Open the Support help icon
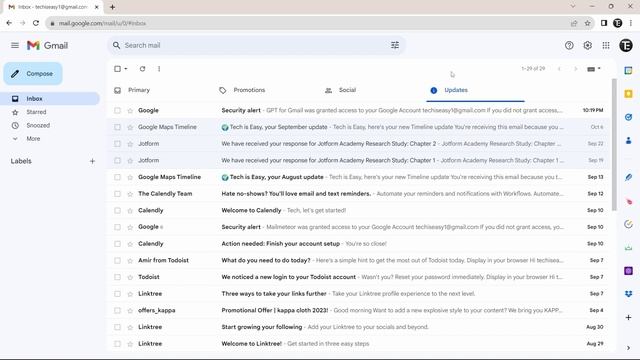 coord(569,45)
